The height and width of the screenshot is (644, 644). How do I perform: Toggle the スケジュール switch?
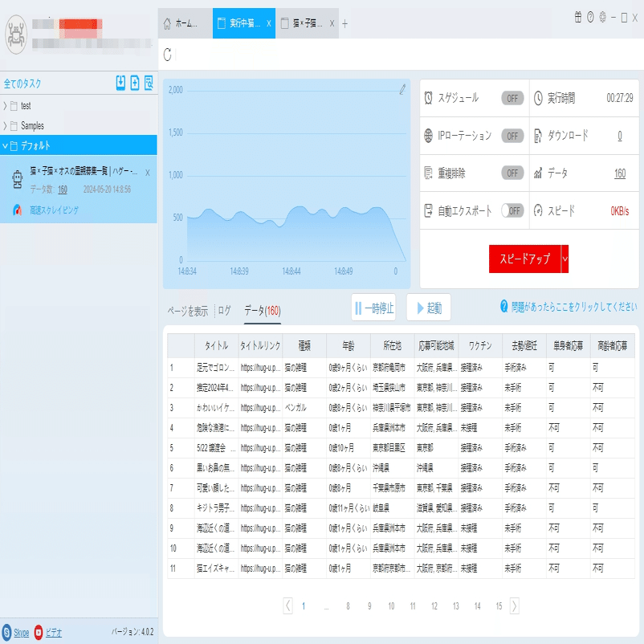coord(512,98)
